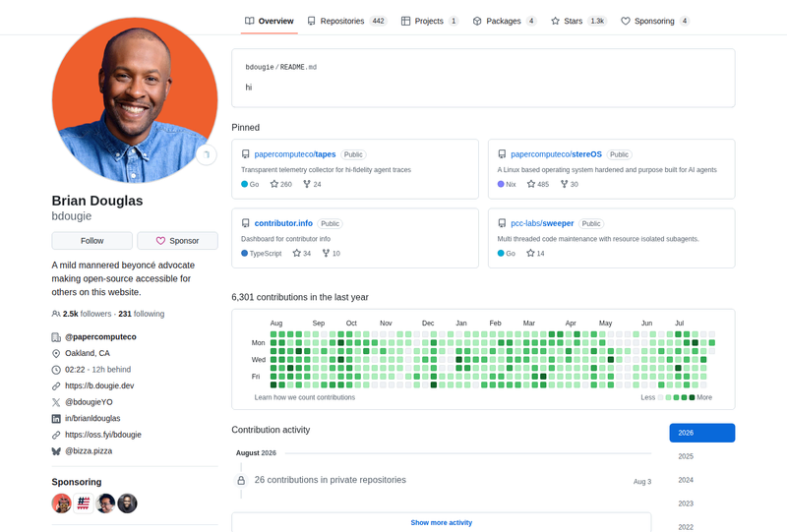
Task: Click the star count 34 on contributor.info
Action: coord(302,254)
